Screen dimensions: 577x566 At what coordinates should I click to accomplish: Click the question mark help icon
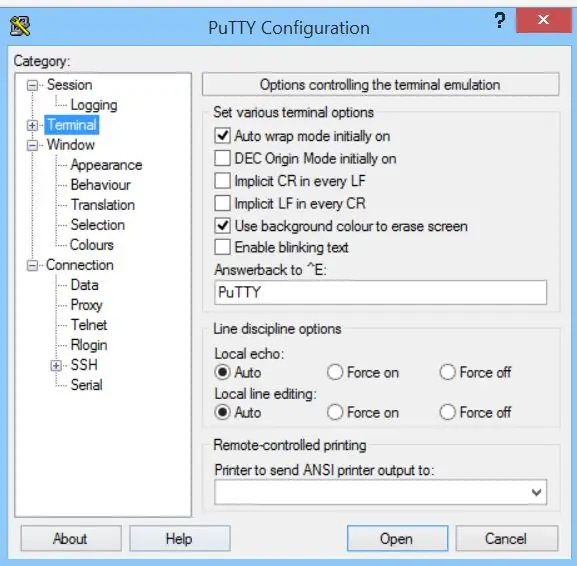tap(500, 20)
